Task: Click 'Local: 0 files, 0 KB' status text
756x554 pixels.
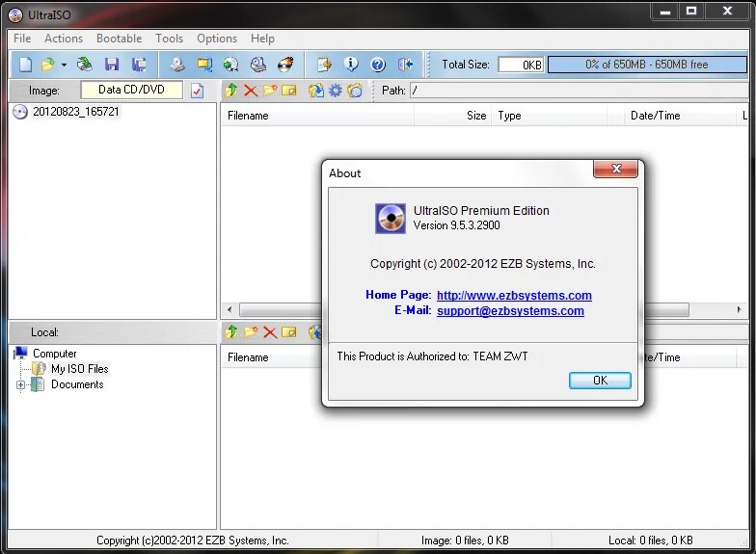Action: [650, 541]
